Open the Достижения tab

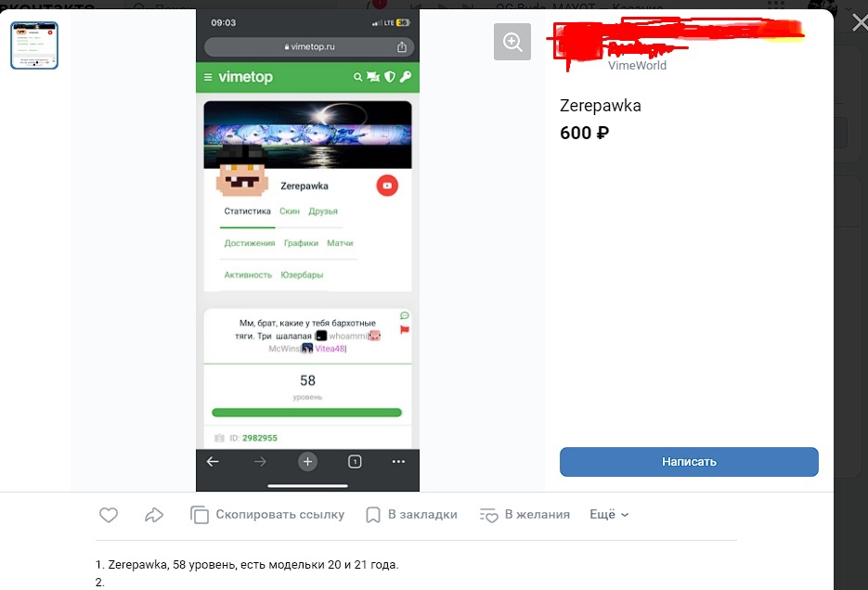pyautogui.click(x=249, y=243)
